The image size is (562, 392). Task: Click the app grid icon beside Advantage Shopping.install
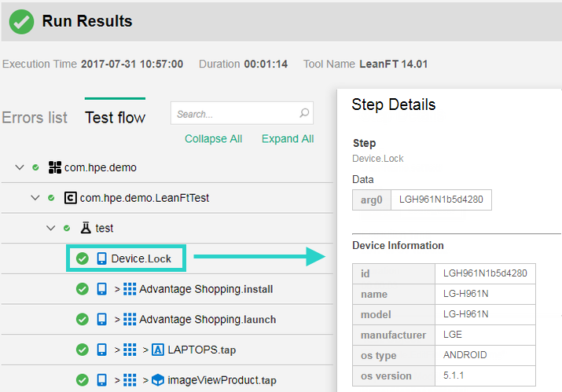pos(130,289)
